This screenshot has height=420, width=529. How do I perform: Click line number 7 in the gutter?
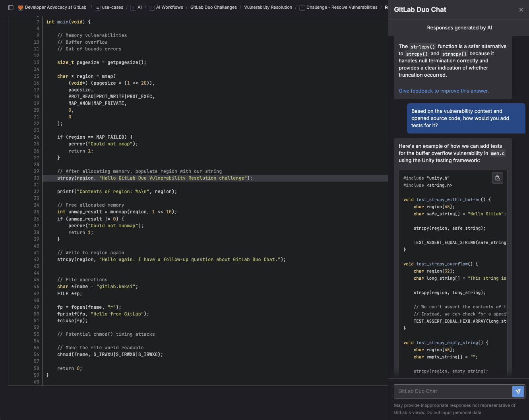coord(38,22)
